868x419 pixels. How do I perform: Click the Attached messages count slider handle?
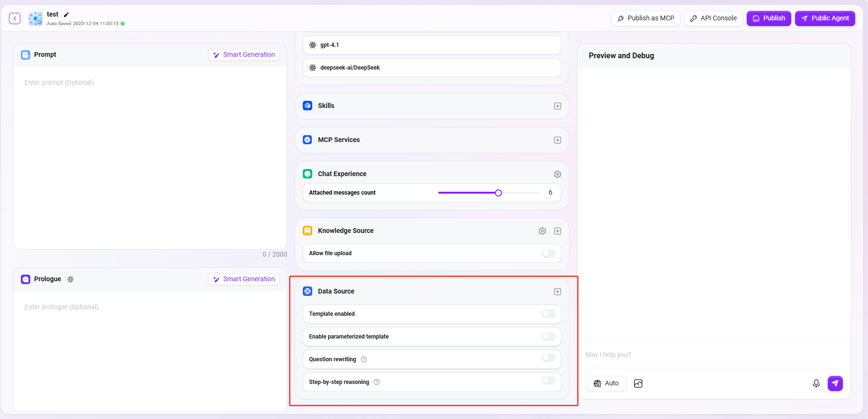click(498, 193)
